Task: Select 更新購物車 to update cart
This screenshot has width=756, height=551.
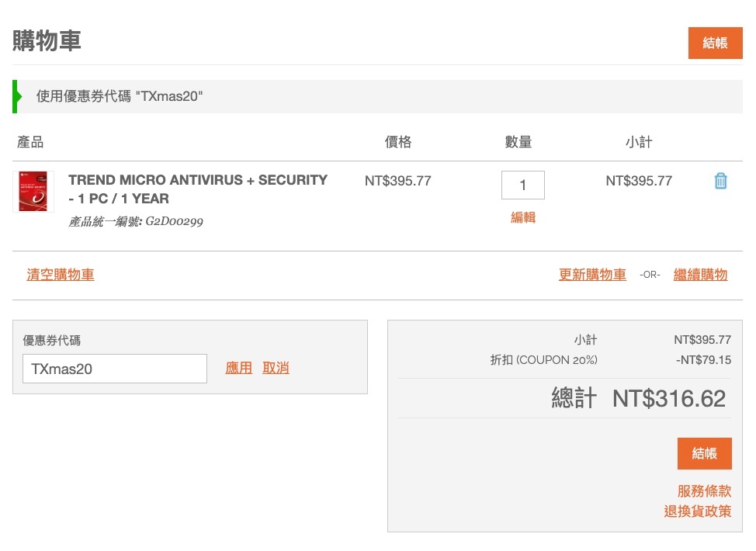Action: pos(592,275)
